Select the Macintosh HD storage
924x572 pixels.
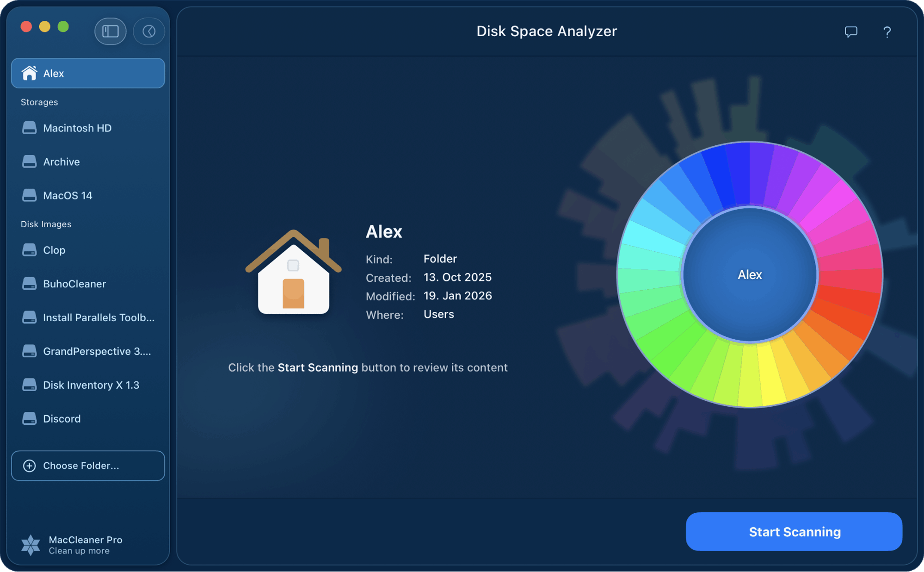pyautogui.click(x=88, y=128)
